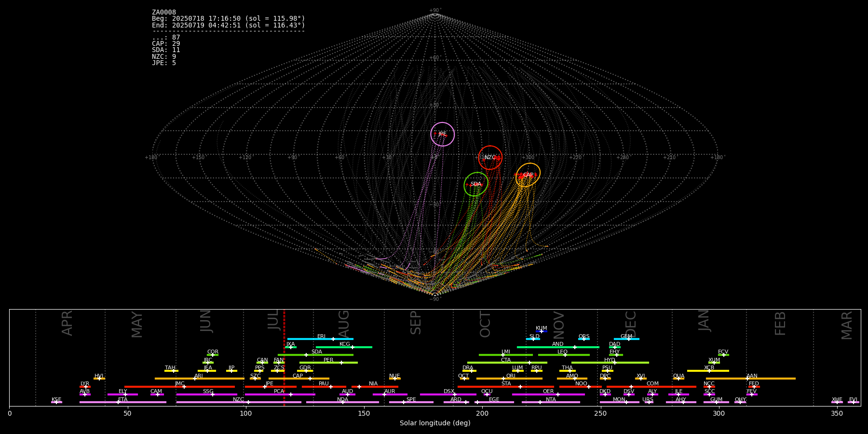Click the HYD shower bar in timeline

click(610, 363)
